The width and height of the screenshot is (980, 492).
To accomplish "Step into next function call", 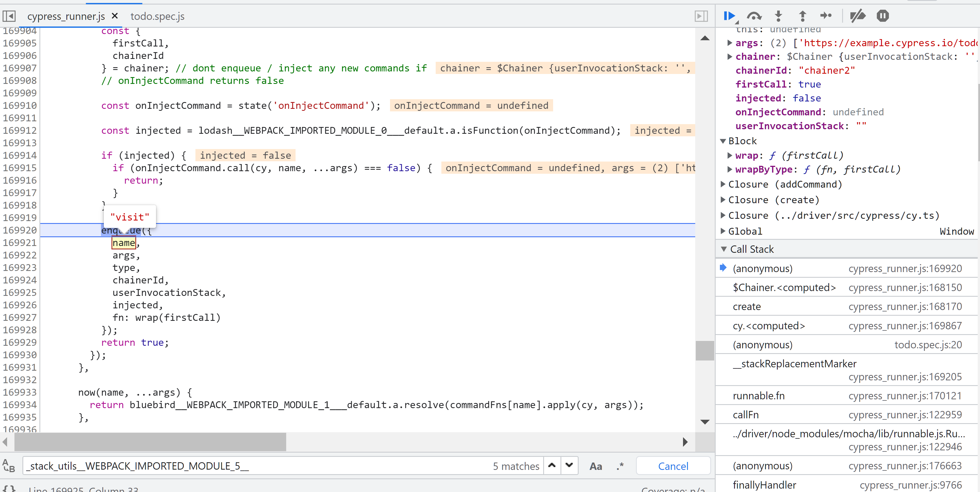I will coord(778,16).
